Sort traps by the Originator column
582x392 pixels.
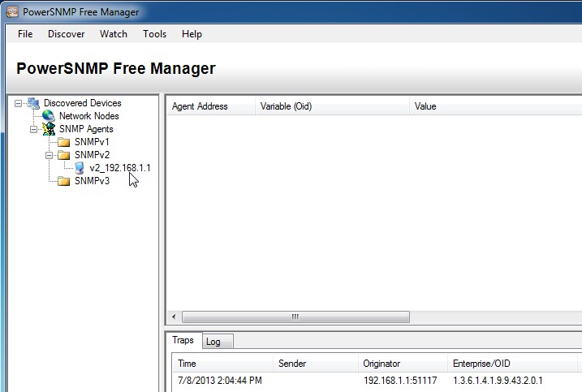(403, 364)
